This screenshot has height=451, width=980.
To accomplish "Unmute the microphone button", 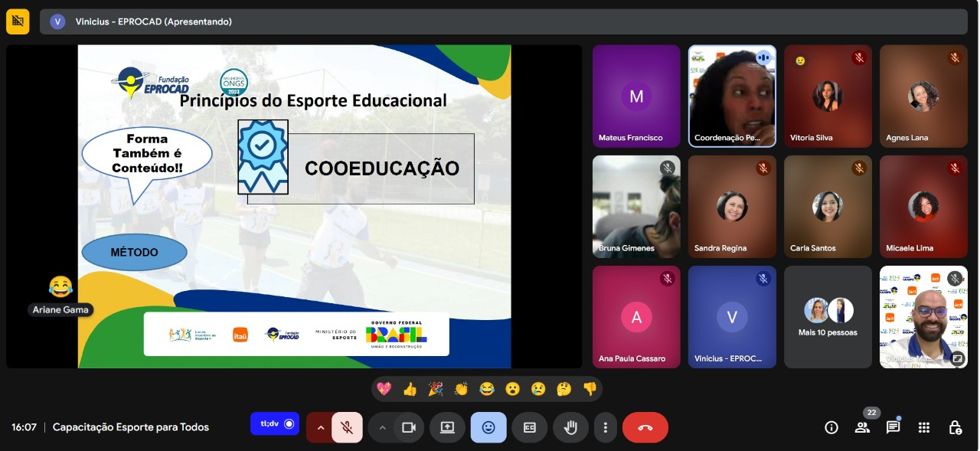I will point(347,427).
